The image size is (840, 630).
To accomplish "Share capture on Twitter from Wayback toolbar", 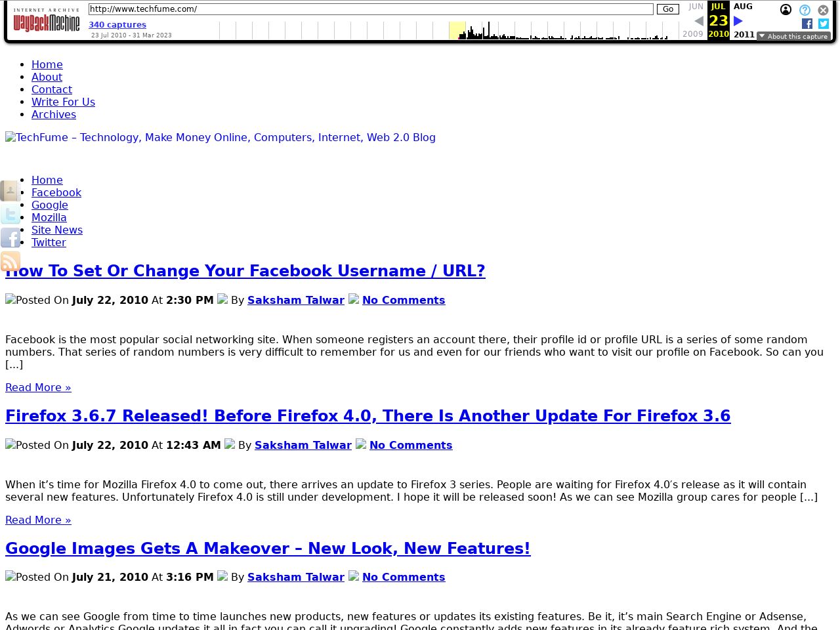I will 824,24.
